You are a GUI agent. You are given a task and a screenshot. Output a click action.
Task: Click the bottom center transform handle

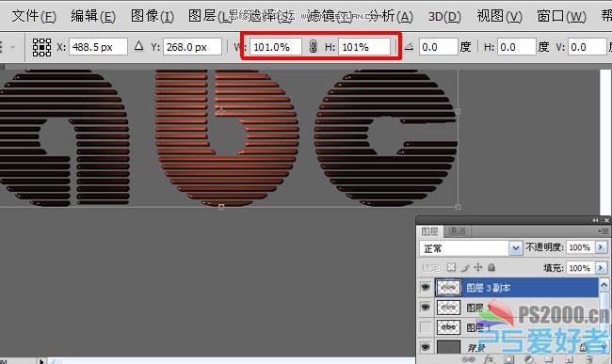(221, 207)
